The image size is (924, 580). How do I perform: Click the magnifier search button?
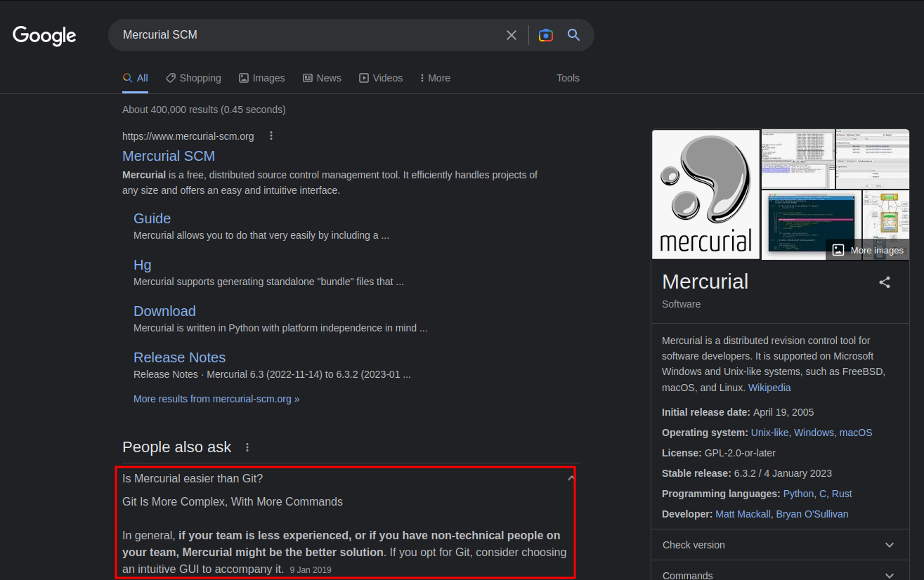(573, 35)
